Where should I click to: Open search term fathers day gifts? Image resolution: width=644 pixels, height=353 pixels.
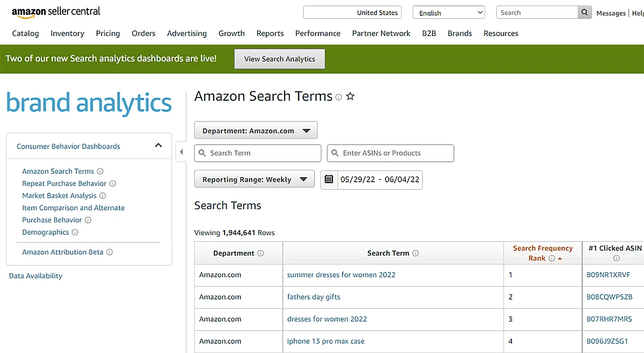tap(314, 297)
